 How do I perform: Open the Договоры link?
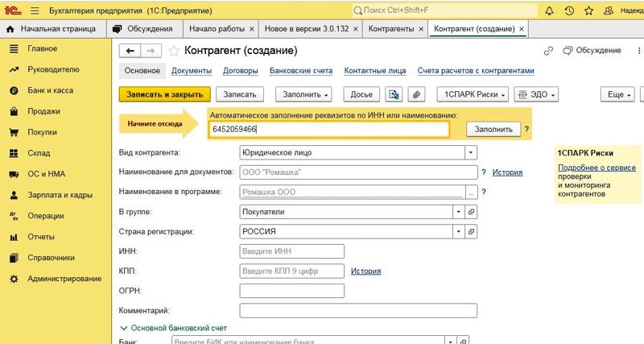[240, 71]
